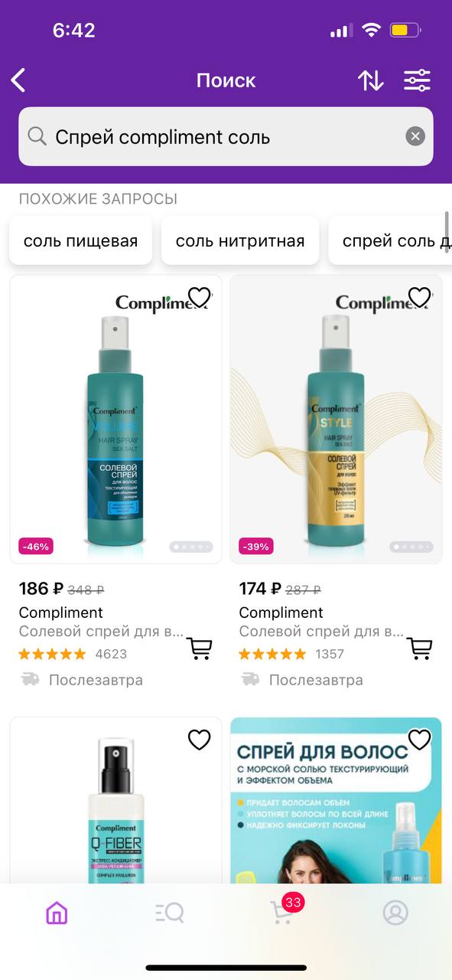Open the Compliment Volume spray product image
Viewport: 452px width, 980px height.
(115, 420)
